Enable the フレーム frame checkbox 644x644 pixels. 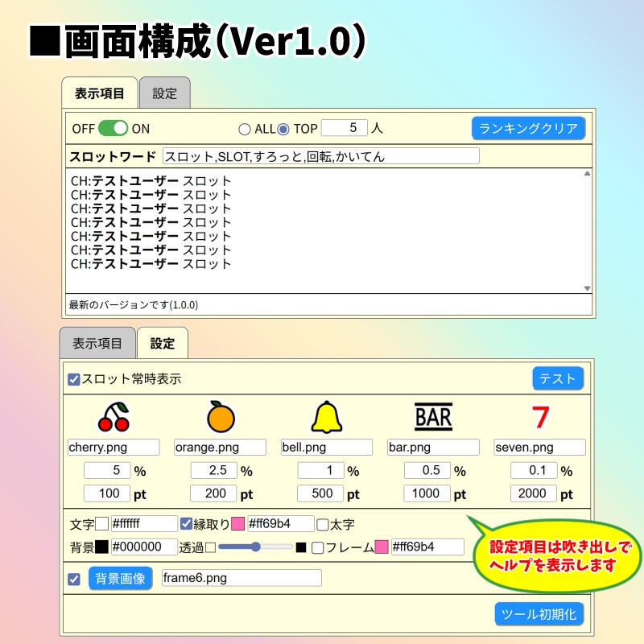tap(317, 547)
